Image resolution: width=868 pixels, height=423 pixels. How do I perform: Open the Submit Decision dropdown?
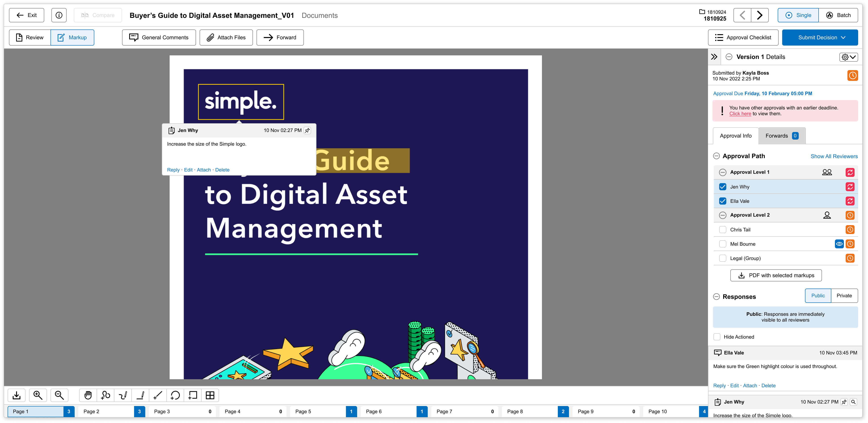point(820,37)
